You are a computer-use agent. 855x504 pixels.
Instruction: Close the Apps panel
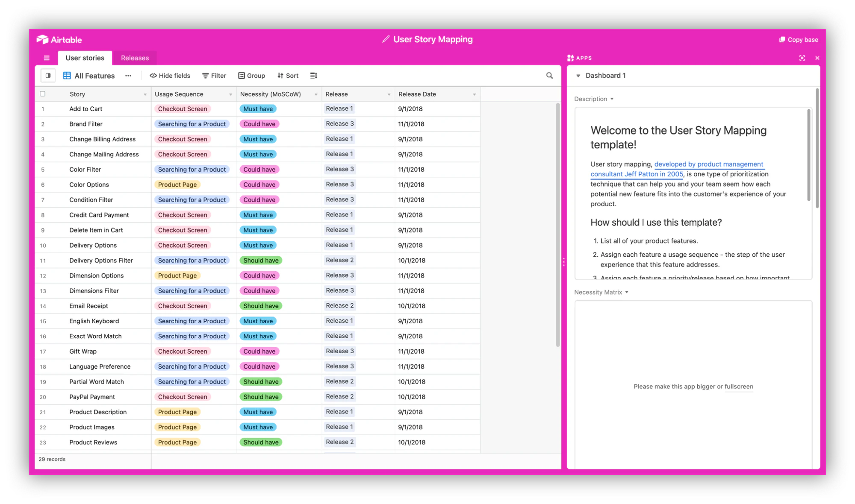tap(817, 58)
